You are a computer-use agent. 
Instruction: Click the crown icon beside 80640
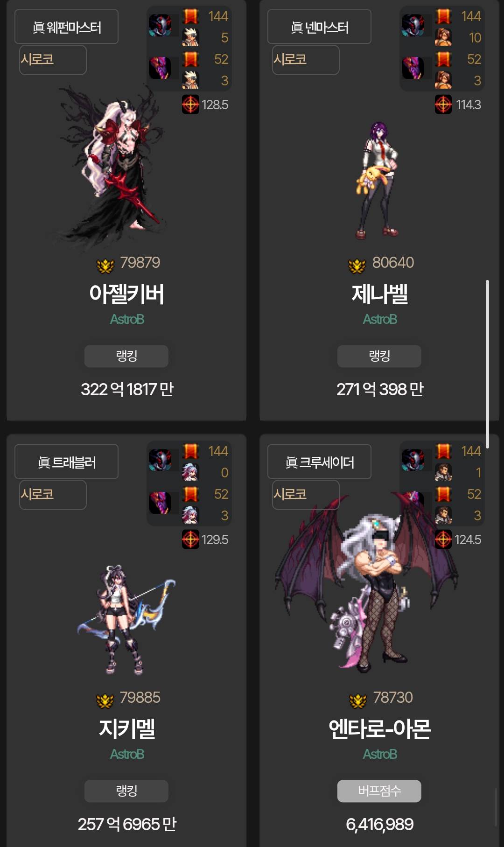pos(357,266)
